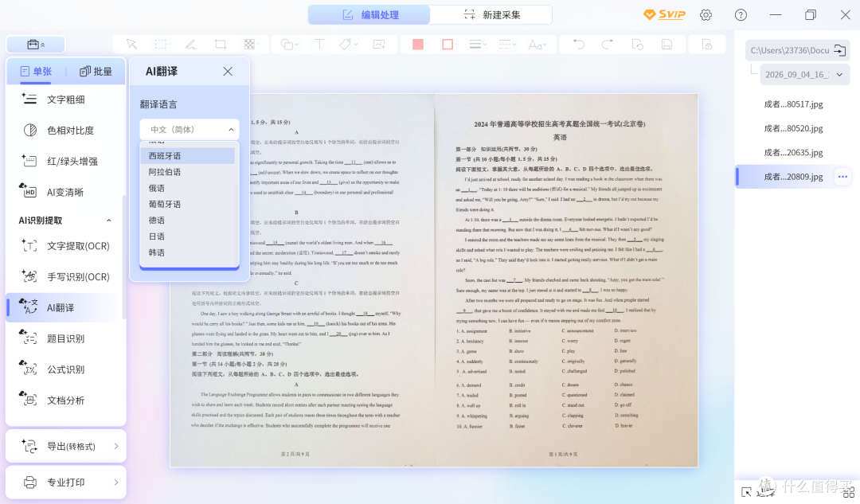Choose the rectangular marquee selection tool
This screenshot has width=860, height=504.
[x=161, y=45]
